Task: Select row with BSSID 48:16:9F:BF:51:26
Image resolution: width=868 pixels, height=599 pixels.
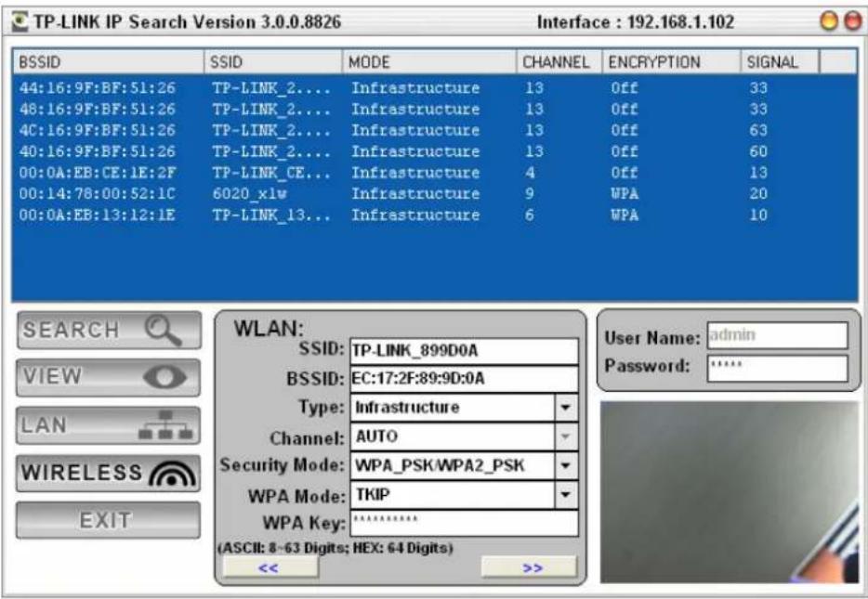Action: [x=435, y=109]
